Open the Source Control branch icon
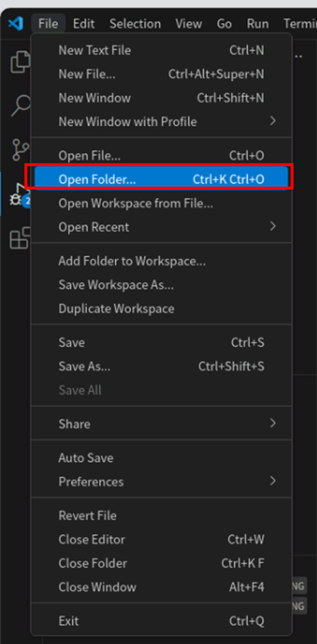The height and width of the screenshot is (644, 317). (x=20, y=150)
